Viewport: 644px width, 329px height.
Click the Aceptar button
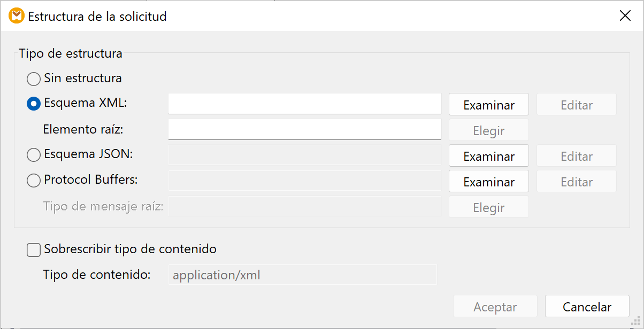495,307
